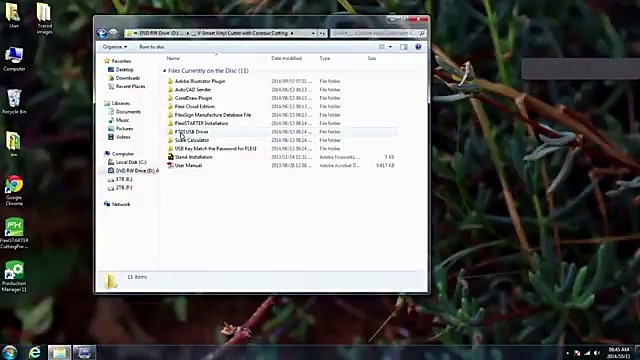Screen dimensions: 640x360
Task: Click the second taskbar application button
Action: 84,353
